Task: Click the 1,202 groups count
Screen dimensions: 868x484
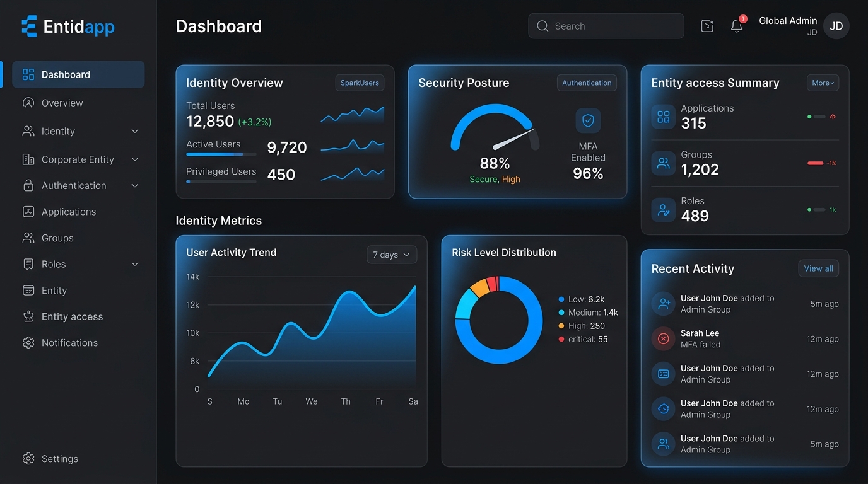Action: (x=700, y=170)
